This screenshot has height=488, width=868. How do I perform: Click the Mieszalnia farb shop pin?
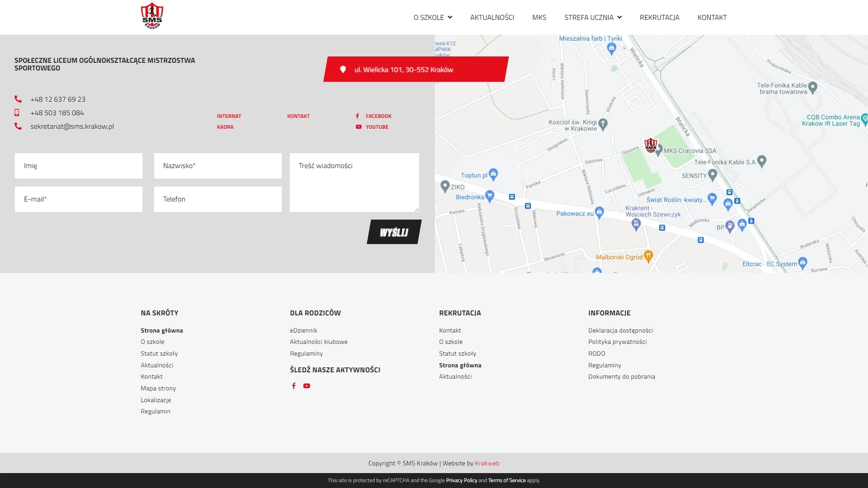pyautogui.click(x=612, y=48)
